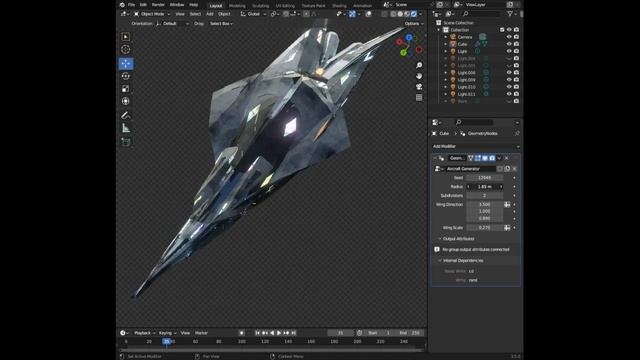The width and height of the screenshot is (640, 360).
Task: Activate the Transform tool
Action: point(126,101)
